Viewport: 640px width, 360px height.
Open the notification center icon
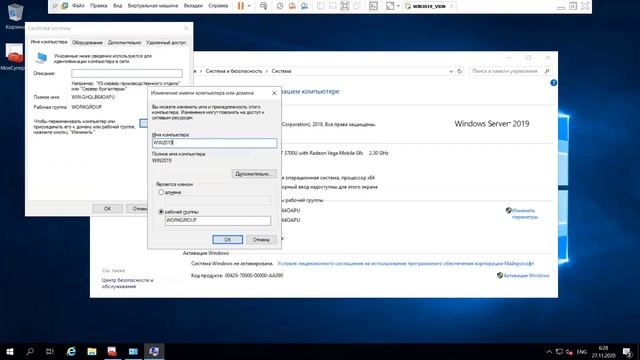coord(627,352)
